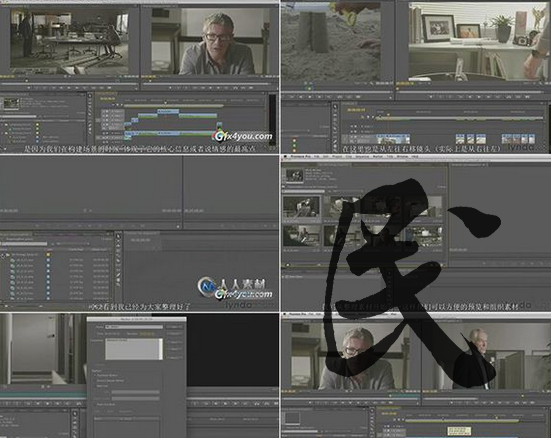Click the white text box in the dialog
Screen dimensions: 551x438
tap(134, 349)
